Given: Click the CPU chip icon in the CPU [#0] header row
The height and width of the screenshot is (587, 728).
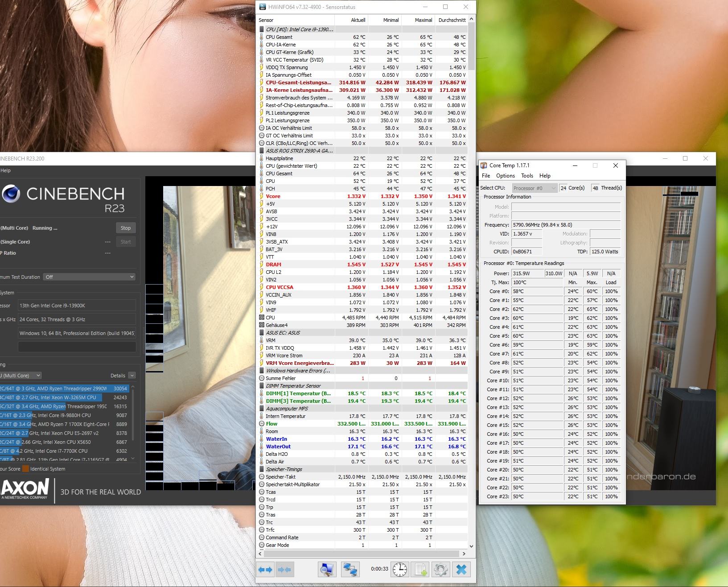Looking at the screenshot, I should 262,29.
